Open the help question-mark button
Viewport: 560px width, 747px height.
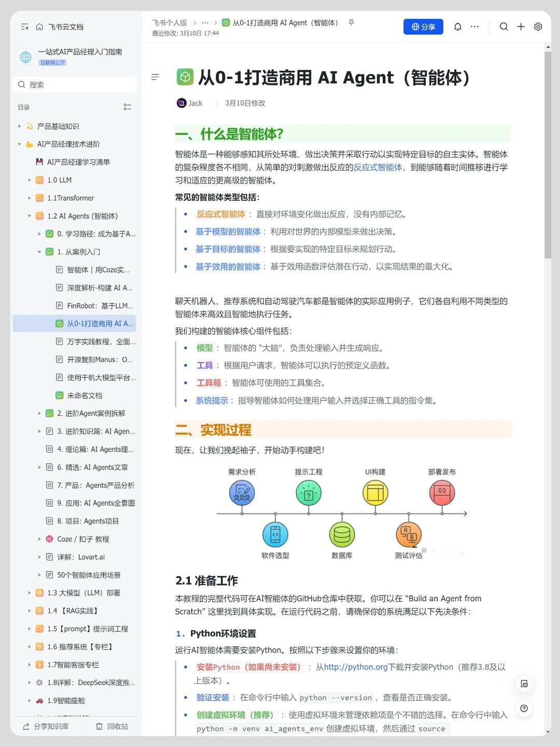point(524,708)
